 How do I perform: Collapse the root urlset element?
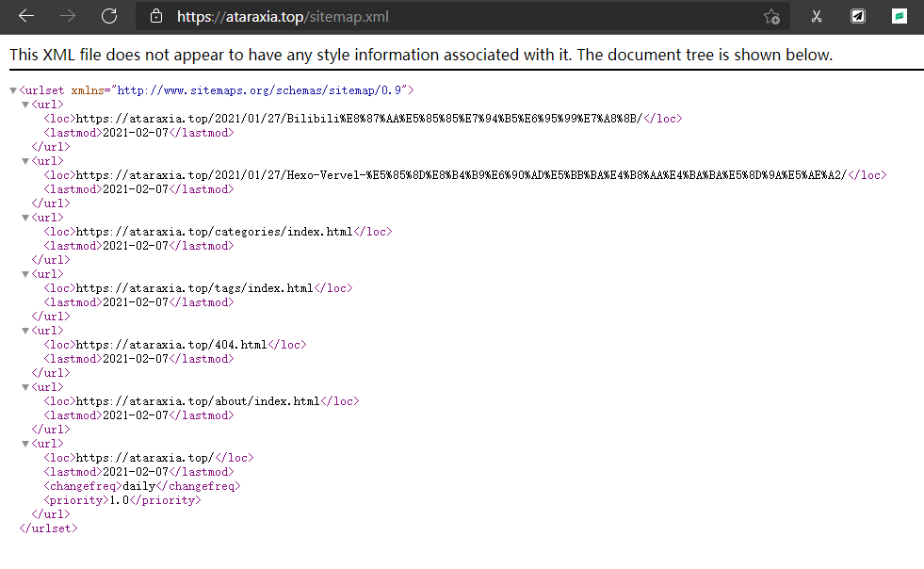(x=12, y=90)
